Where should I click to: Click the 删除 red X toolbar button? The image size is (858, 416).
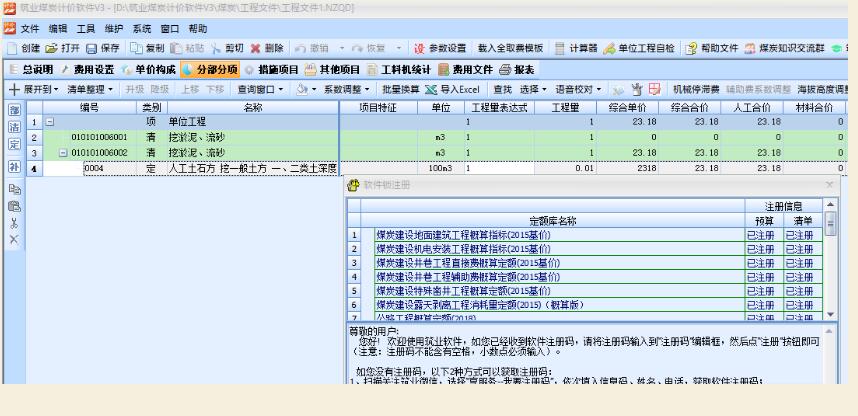point(267,48)
